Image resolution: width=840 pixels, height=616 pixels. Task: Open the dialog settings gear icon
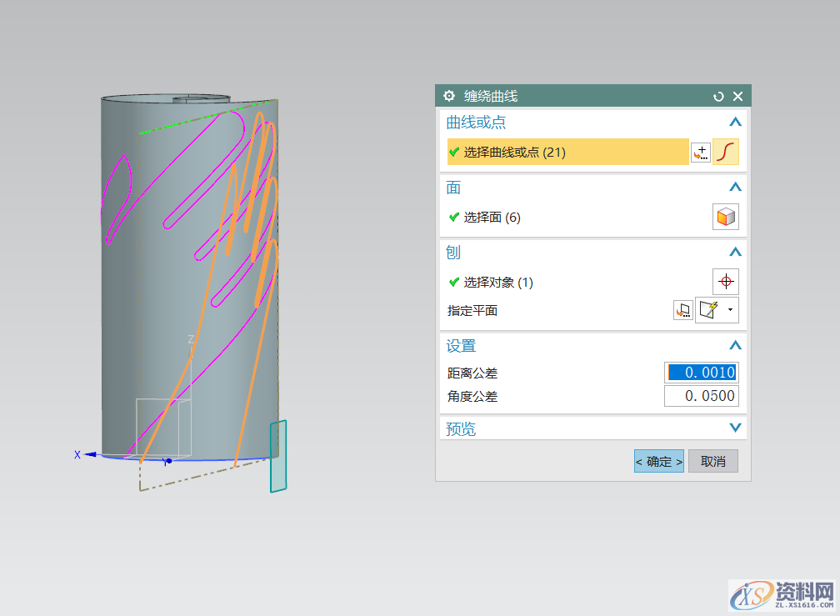[449, 96]
